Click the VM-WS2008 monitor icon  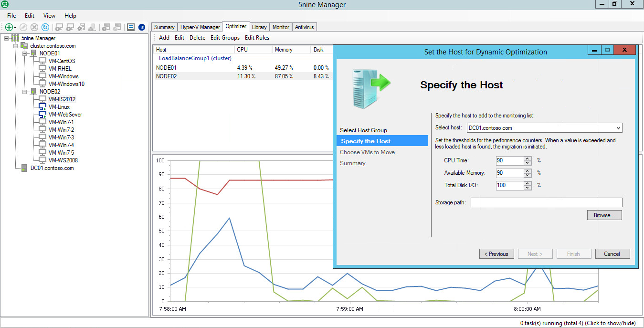tap(42, 160)
